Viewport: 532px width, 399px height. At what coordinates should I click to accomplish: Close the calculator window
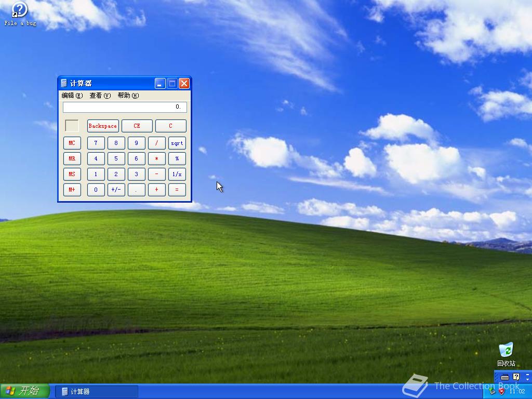[x=184, y=84]
